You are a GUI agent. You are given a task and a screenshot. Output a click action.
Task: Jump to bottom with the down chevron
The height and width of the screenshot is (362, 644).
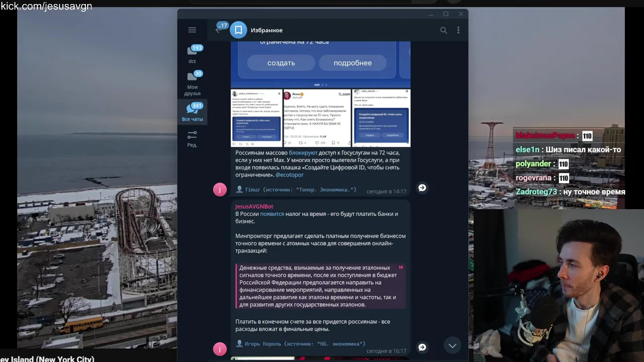[x=452, y=345]
